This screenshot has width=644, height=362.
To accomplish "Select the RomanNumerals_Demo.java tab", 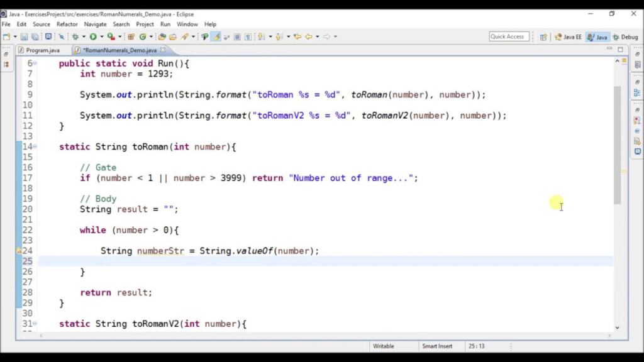I will 119,50.
